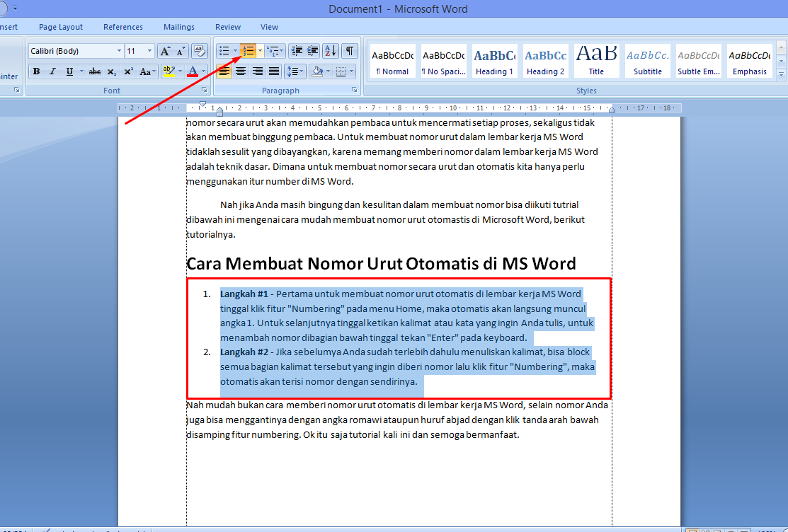Center the paragraph text
Screen dimensions: 788x532
coord(241,71)
